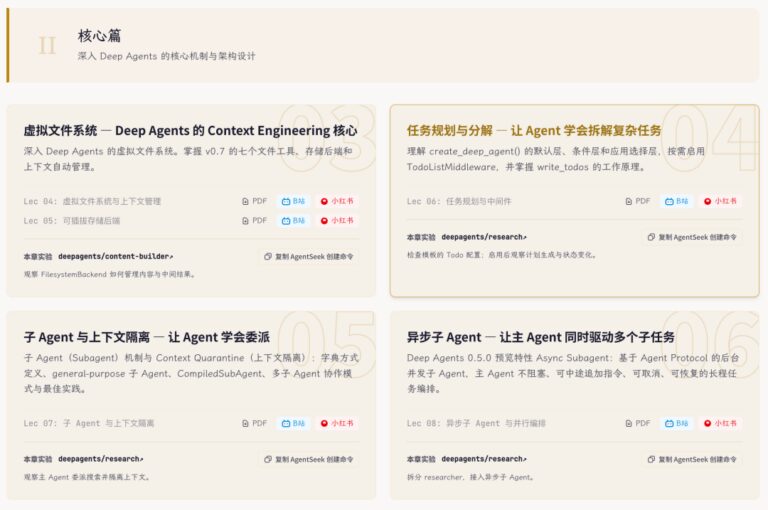Screen dimensions: 768x510
Task: Open B站 link for Lec 07
Action: 293,423
